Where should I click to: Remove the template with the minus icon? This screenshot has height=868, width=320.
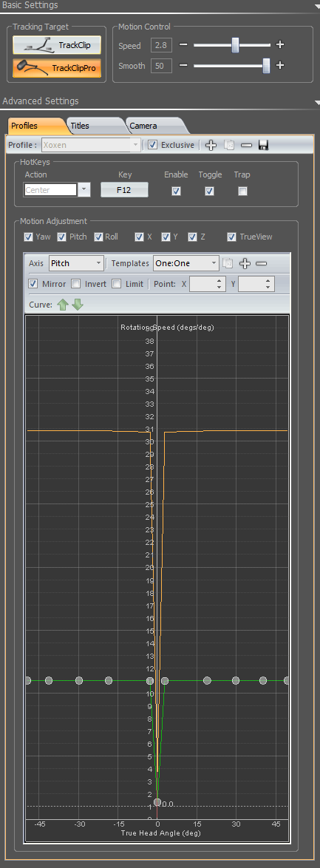point(262,263)
